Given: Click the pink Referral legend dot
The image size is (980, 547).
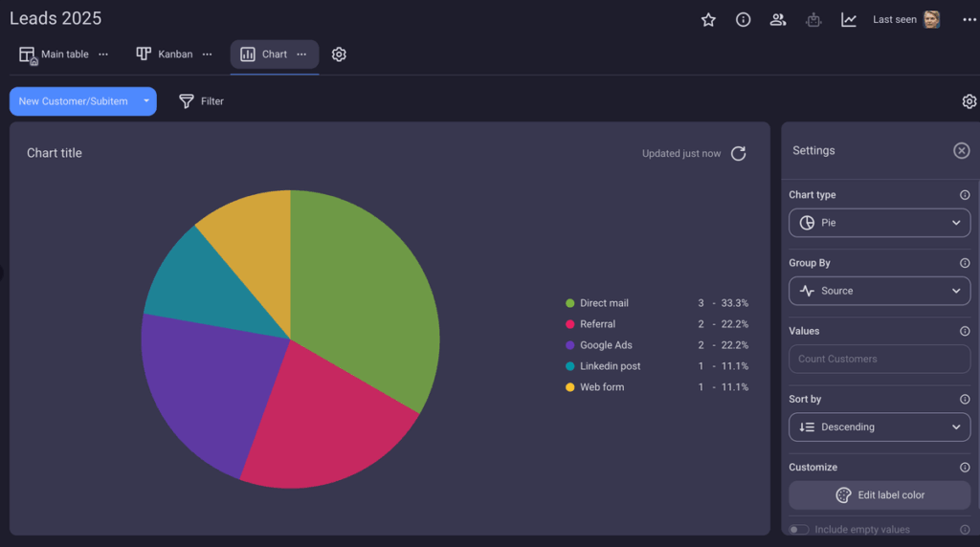Looking at the screenshot, I should coord(570,324).
